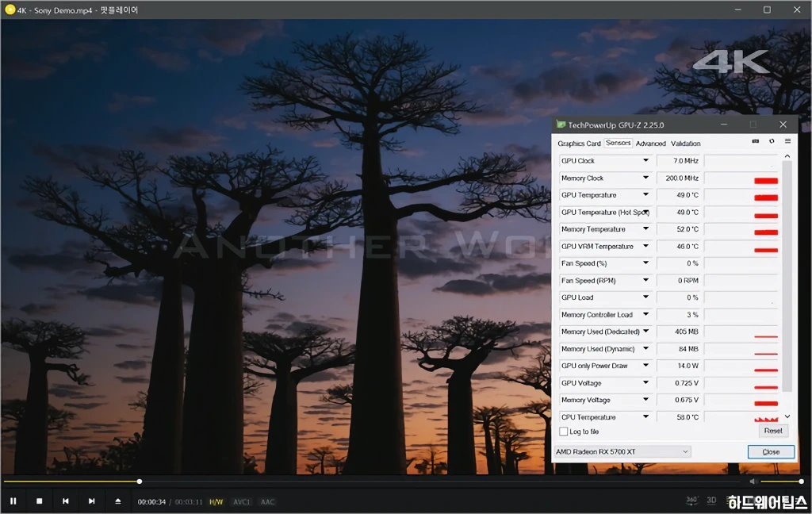Skip to the next track in PotPlayer

pos(92,501)
